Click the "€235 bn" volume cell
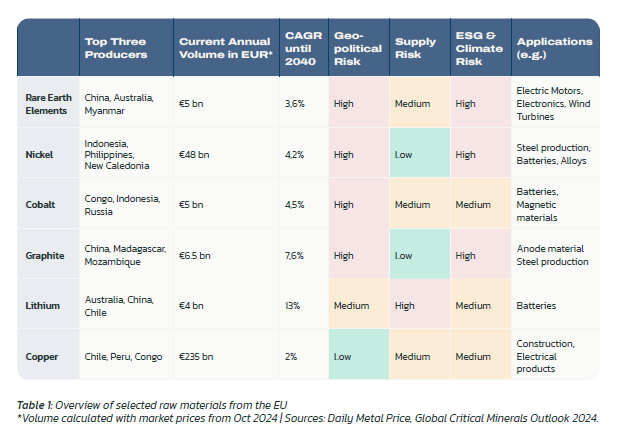Screen dimensions: 617x443 197,356
